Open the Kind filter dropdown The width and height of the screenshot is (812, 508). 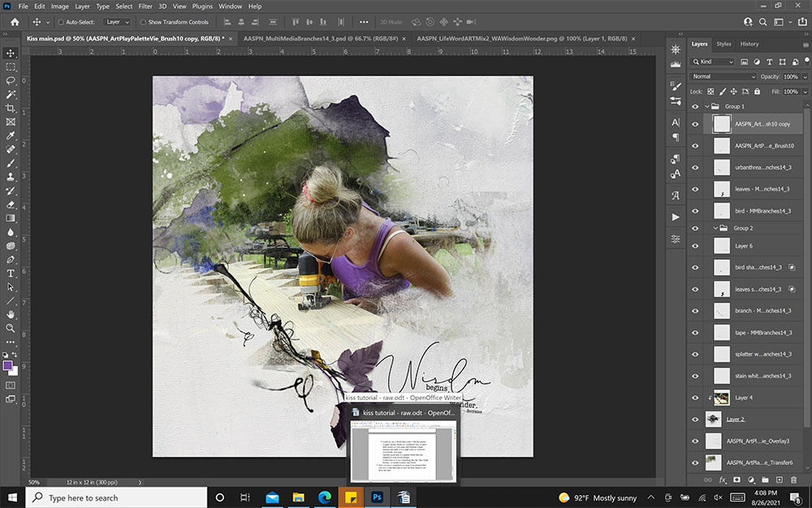(x=713, y=62)
